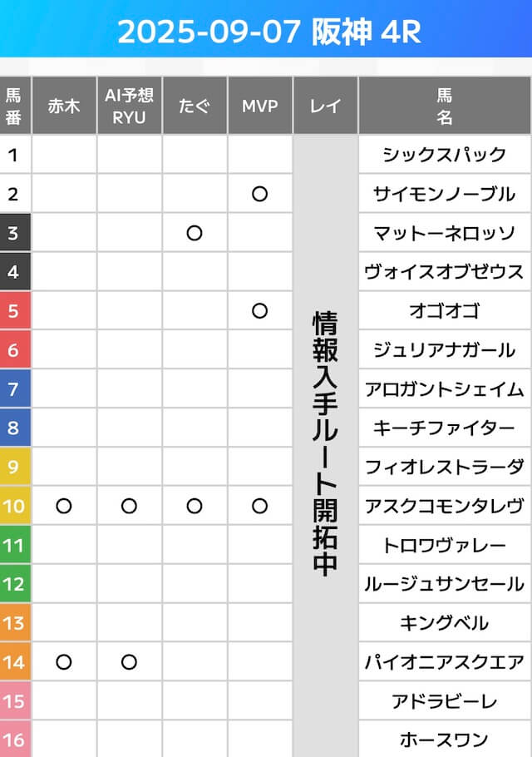This screenshot has width=532, height=757.
Task: Select the たぐ column header
Action: click(195, 106)
